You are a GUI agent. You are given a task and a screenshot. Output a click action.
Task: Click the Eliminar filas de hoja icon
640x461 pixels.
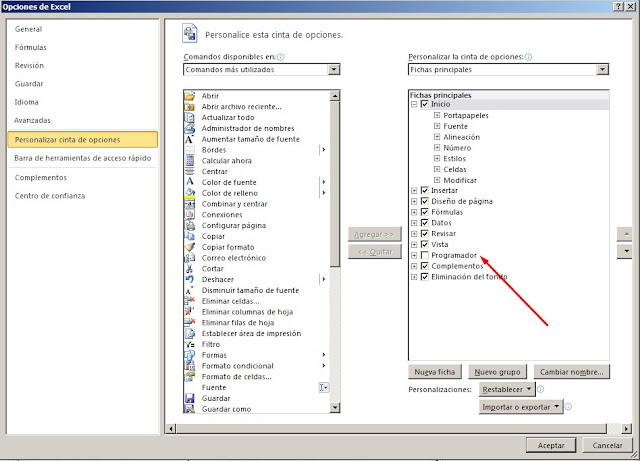(x=189, y=323)
